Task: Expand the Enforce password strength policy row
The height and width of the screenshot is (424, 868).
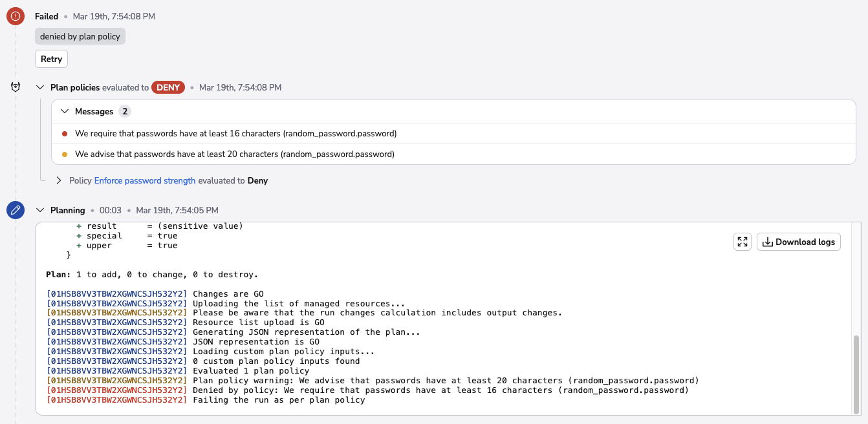Action: (59, 181)
